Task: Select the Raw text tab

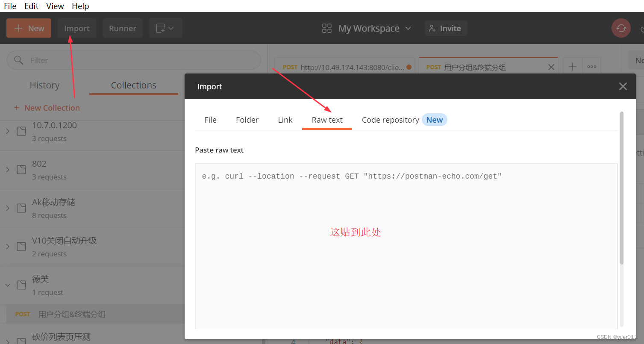Action: pyautogui.click(x=327, y=120)
